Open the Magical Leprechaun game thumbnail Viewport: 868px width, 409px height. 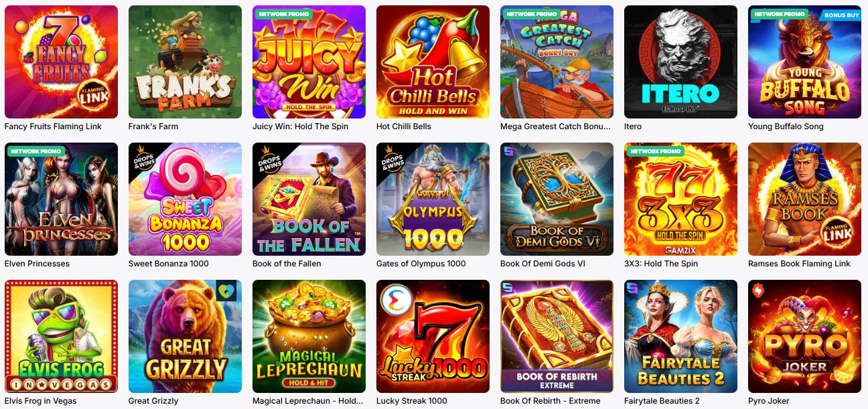coord(309,336)
